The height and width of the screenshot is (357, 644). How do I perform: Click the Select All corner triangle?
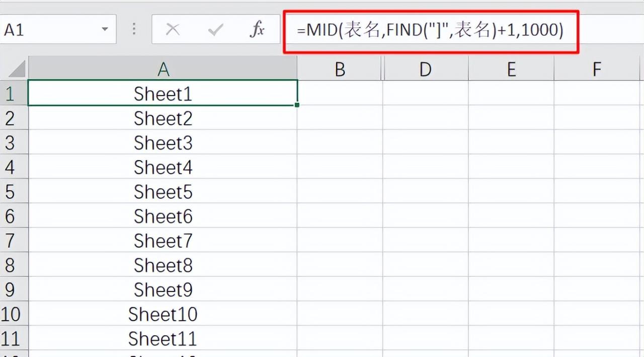click(x=17, y=68)
